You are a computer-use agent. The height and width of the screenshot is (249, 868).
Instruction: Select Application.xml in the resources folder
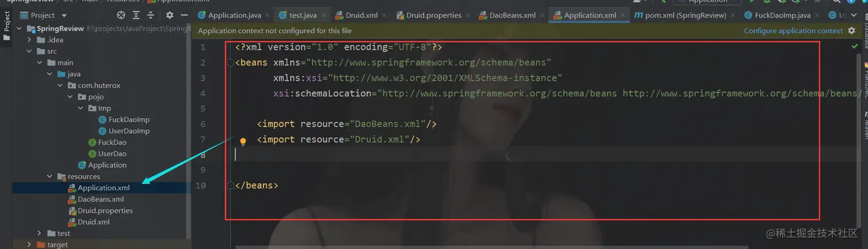[x=99, y=188]
